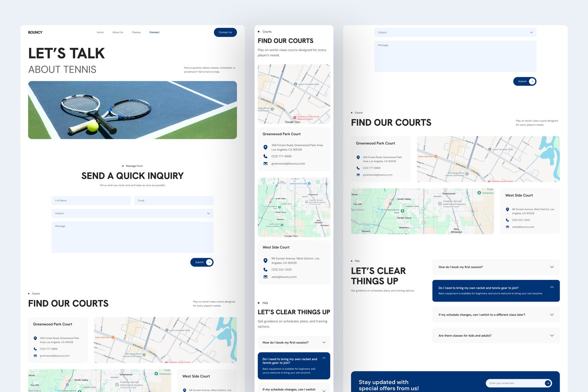Click the location pin for Greenwood Park Court address
This screenshot has height=392, width=588.
(x=35, y=338)
